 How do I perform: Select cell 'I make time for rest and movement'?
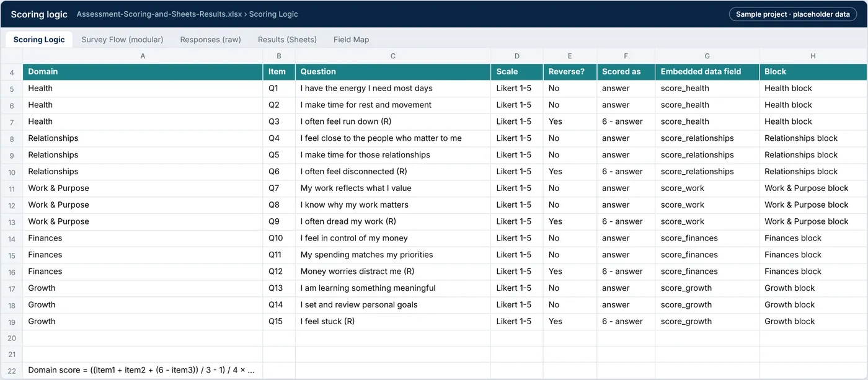coord(393,105)
